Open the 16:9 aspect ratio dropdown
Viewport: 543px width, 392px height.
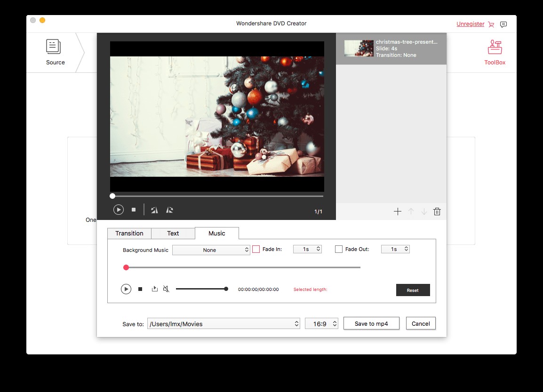click(321, 323)
